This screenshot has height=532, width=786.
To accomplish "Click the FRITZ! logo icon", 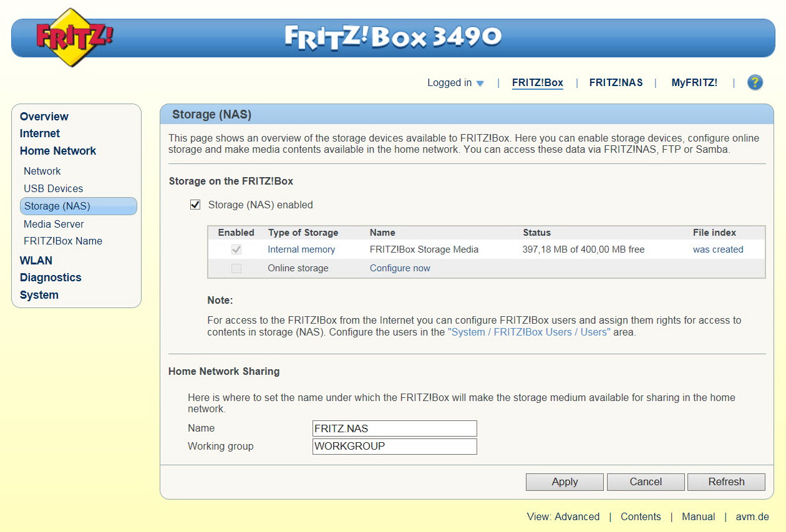I will click(74, 37).
